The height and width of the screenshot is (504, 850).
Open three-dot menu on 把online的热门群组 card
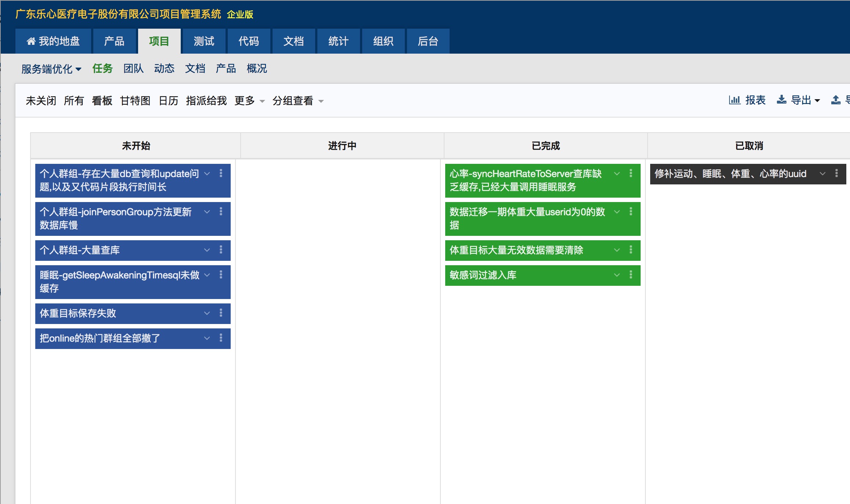(x=221, y=338)
